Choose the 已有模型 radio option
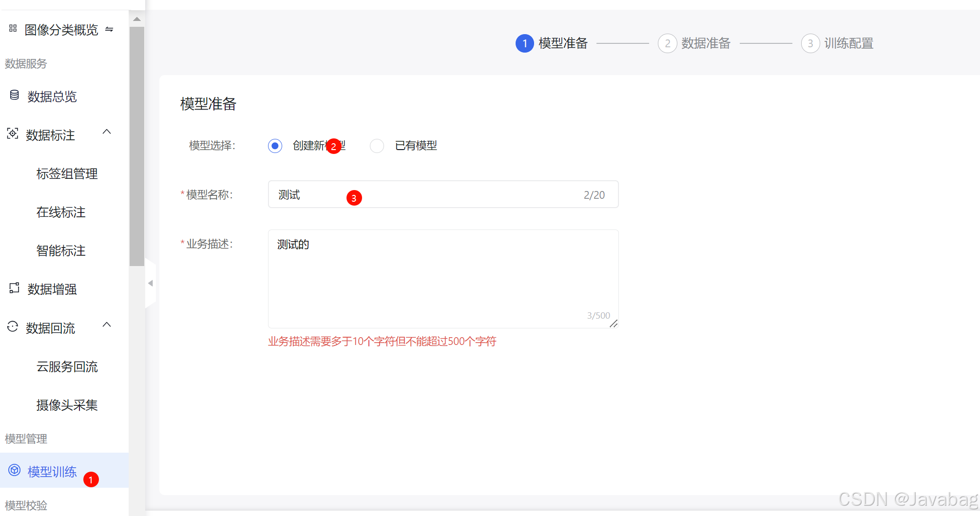980x516 pixels. coord(377,146)
